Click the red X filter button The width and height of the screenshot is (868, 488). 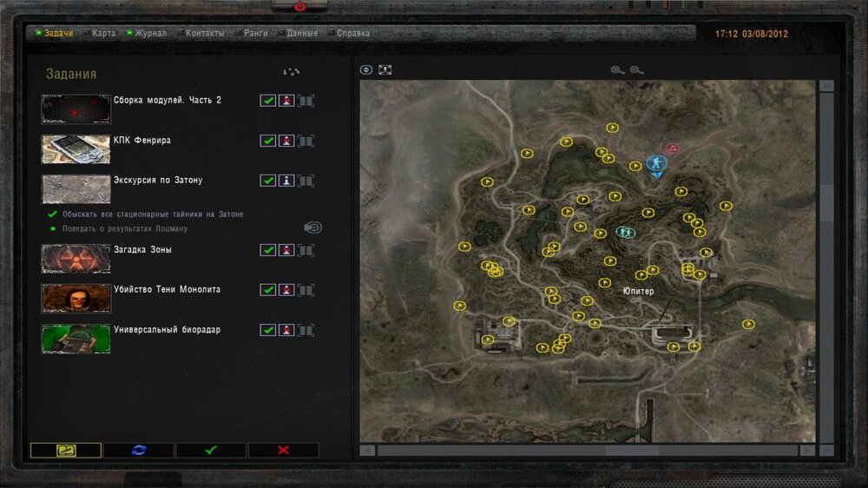pos(284,451)
